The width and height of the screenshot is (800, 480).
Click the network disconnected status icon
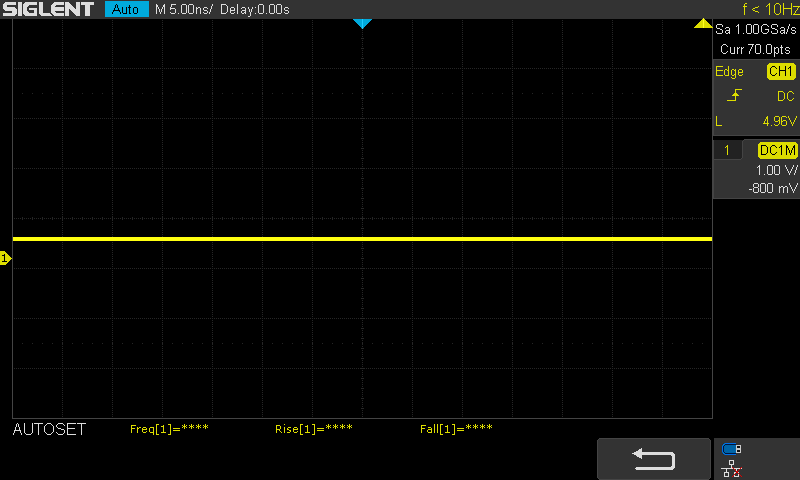point(732,468)
